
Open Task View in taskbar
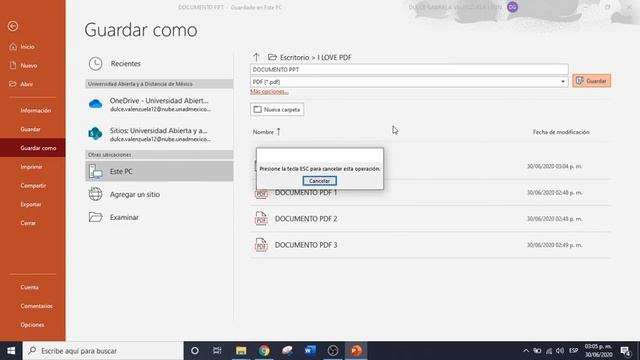(x=217, y=351)
